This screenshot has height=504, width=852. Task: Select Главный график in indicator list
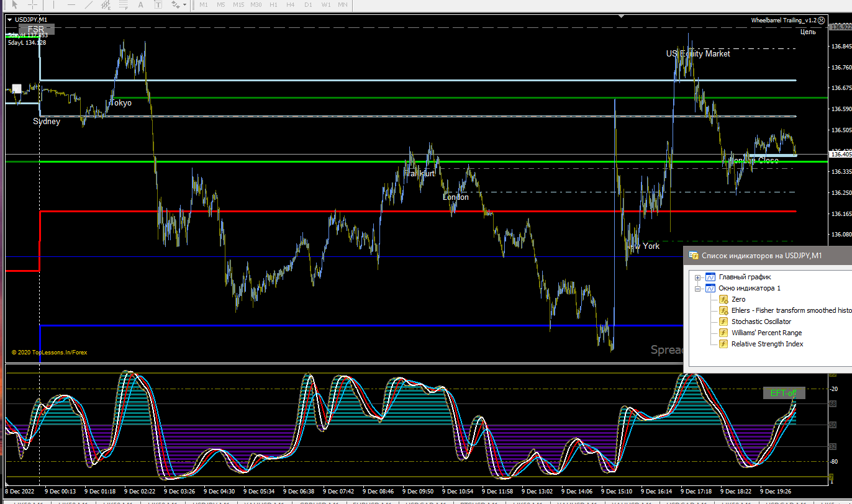[x=745, y=277]
